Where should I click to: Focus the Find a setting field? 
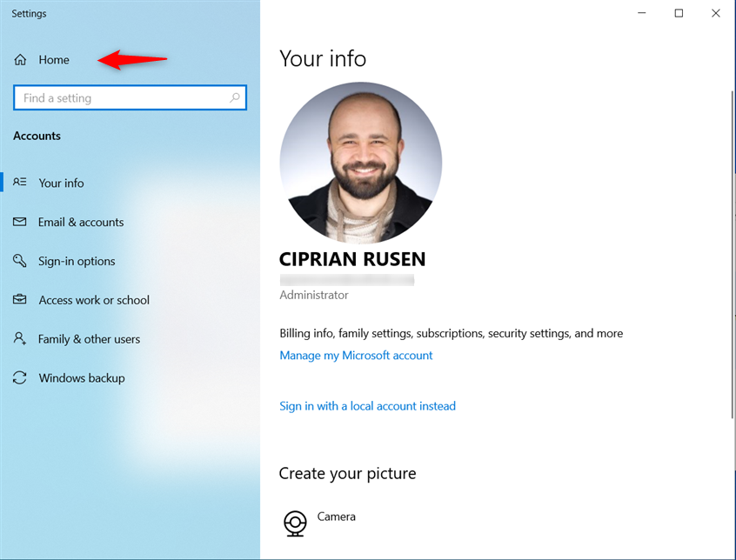(130, 97)
